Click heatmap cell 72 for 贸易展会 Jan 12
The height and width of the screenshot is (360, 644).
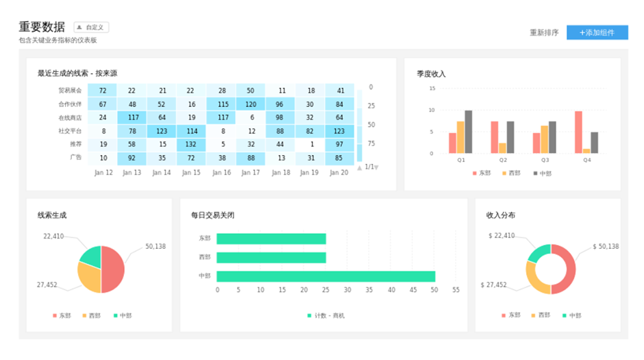click(102, 91)
